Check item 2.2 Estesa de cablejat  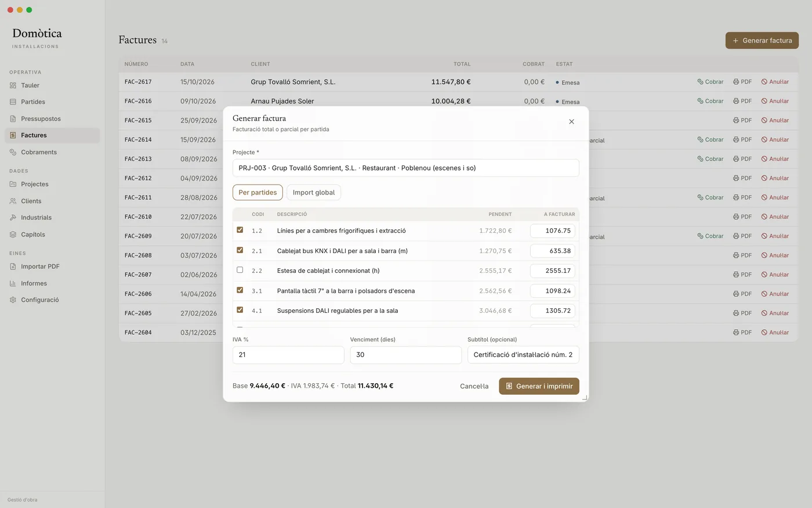240,270
